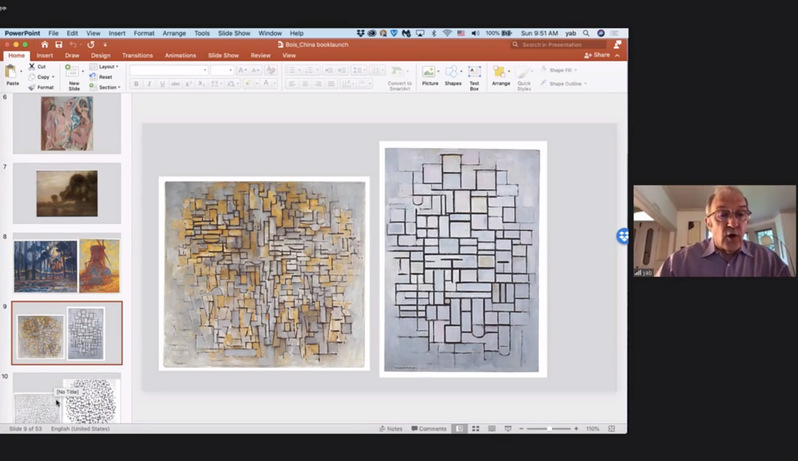Open the Transitions ribbon tab
This screenshot has width=798, height=461.
(x=137, y=55)
